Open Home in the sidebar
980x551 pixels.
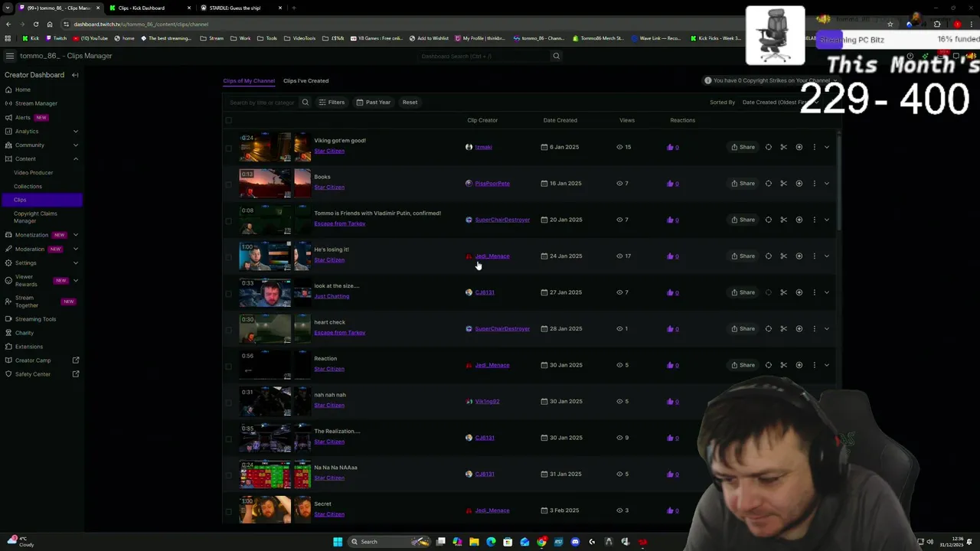coord(23,90)
